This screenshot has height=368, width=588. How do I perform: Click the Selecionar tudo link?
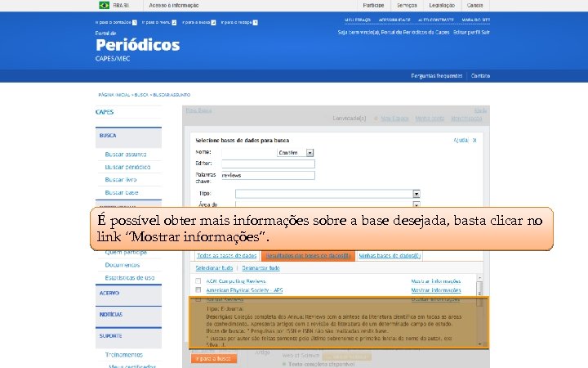point(214,268)
